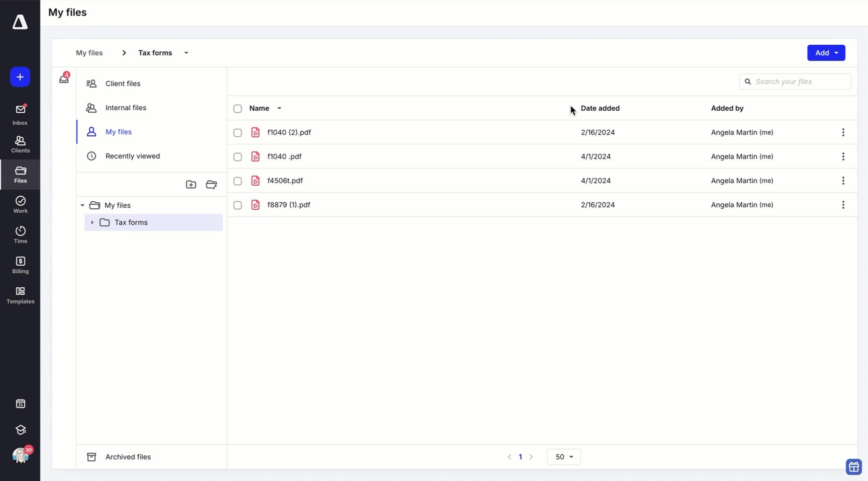Click the Work icon in the sidebar

click(20, 204)
